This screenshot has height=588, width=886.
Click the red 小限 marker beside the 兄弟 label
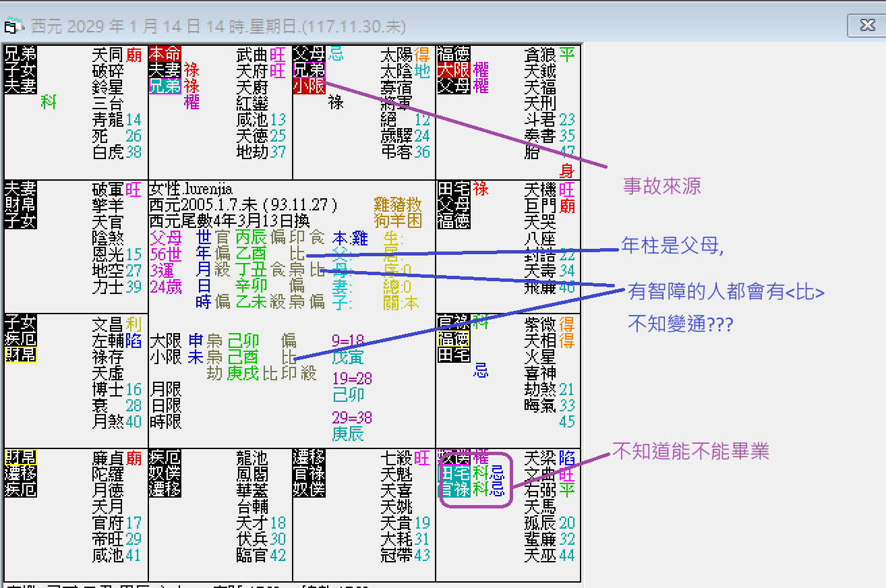click(x=309, y=87)
